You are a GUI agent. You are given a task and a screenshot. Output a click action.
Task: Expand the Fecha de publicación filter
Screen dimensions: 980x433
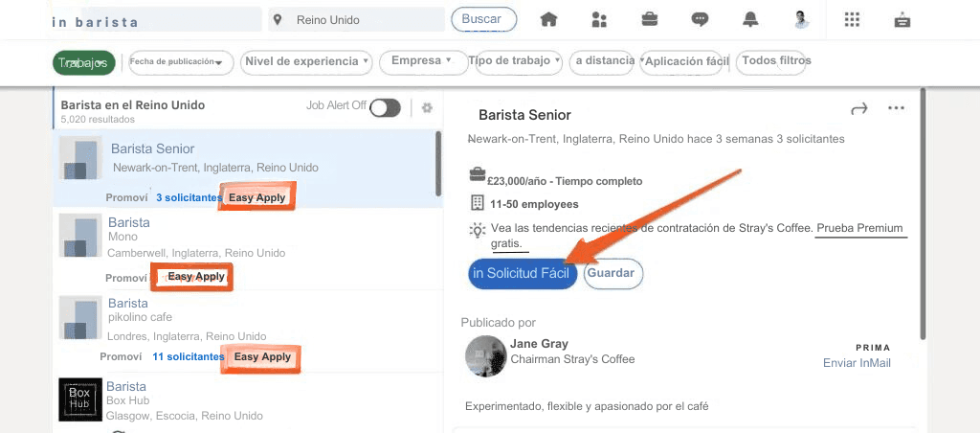(181, 62)
